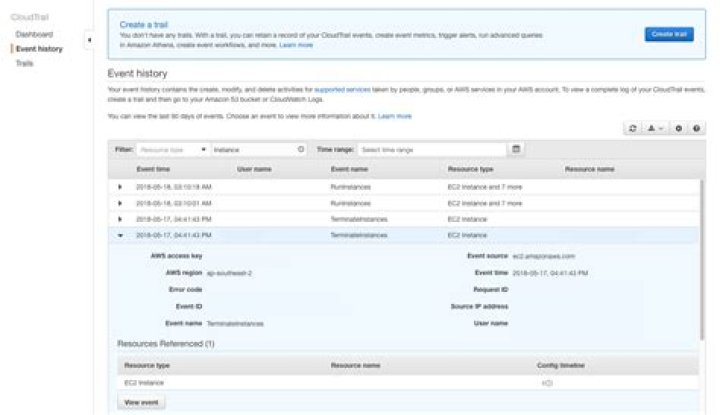Open the download events dropdown
Image resolution: width=720 pixels, height=415 pixels.
655,129
